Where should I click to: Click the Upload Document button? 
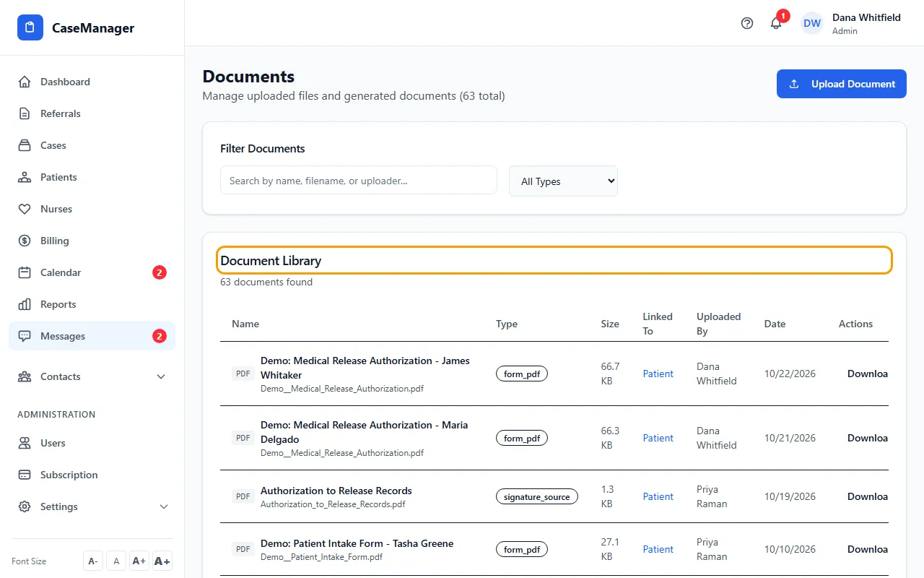coord(842,84)
